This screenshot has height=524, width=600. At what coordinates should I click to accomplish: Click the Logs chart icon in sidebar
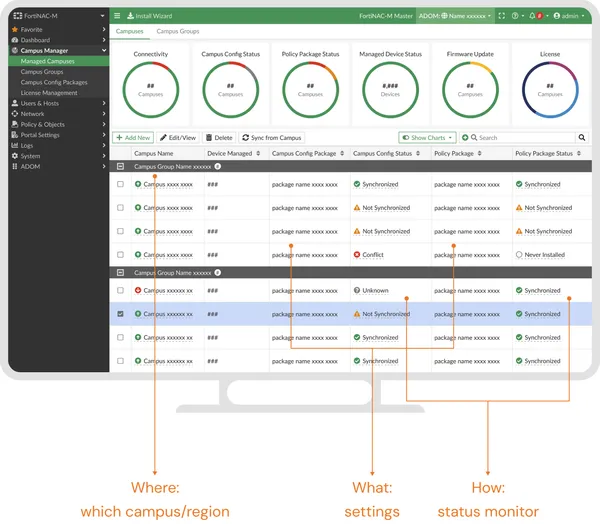click(x=15, y=145)
